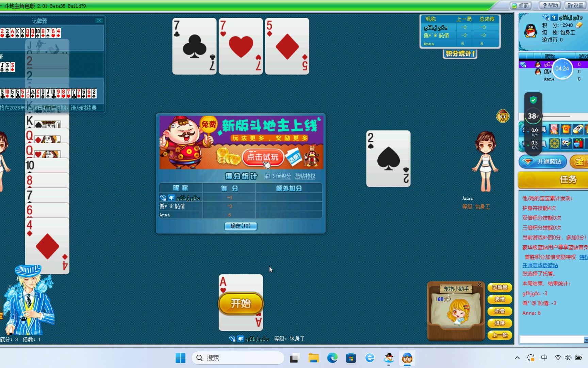
Task: Toggle 托管 auto-play mode
Action: (x=500, y=311)
